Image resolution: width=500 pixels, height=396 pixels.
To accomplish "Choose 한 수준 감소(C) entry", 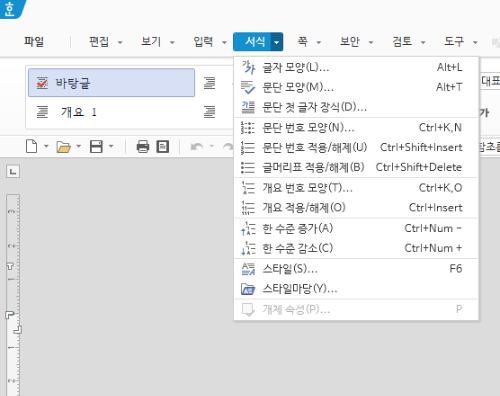I will coord(356,249).
